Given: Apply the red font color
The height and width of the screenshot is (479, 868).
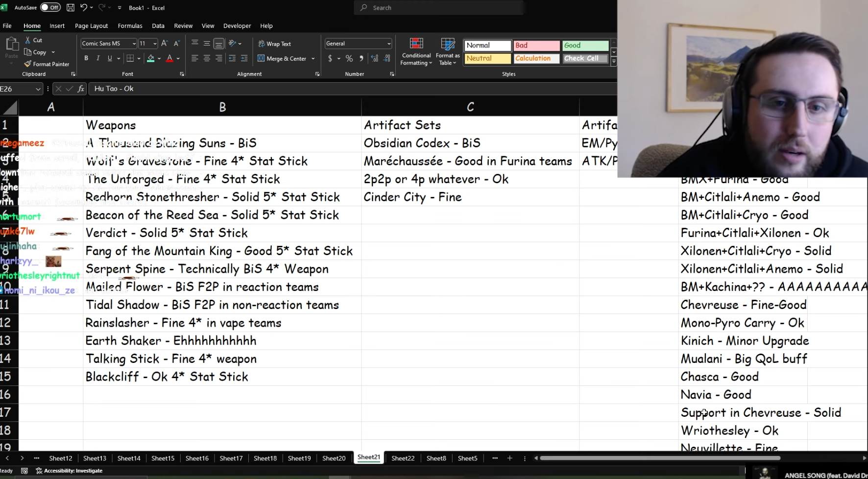Looking at the screenshot, I should pos(169,58).
